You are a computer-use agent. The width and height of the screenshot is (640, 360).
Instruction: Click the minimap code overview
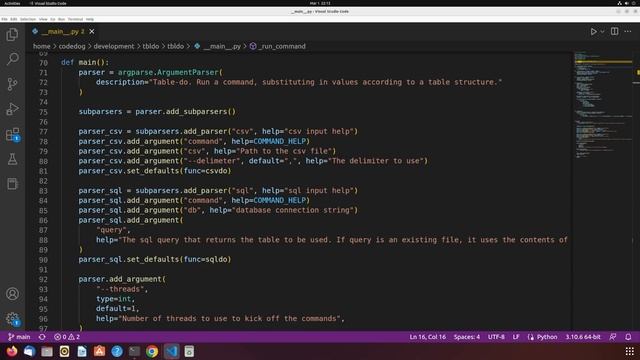coord(603,106)
